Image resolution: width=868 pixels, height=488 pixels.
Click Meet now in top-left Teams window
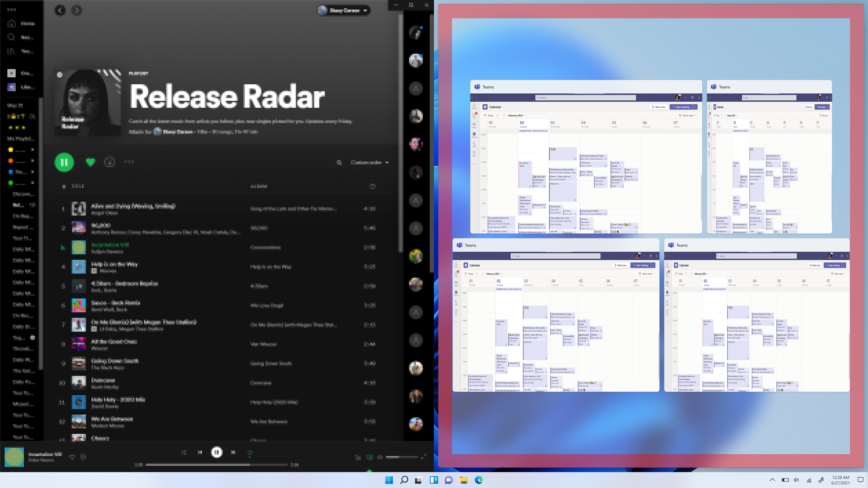(658, 107)
